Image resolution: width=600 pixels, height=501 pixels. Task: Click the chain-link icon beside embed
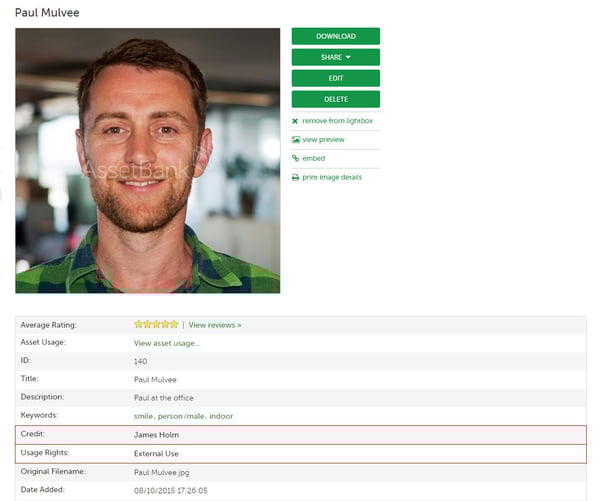coord(295,158)
